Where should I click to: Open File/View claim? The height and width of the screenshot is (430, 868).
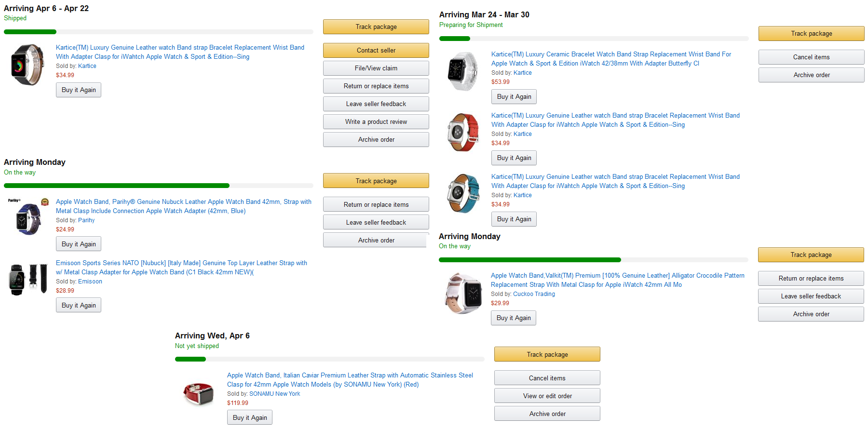tap(376, 68)
